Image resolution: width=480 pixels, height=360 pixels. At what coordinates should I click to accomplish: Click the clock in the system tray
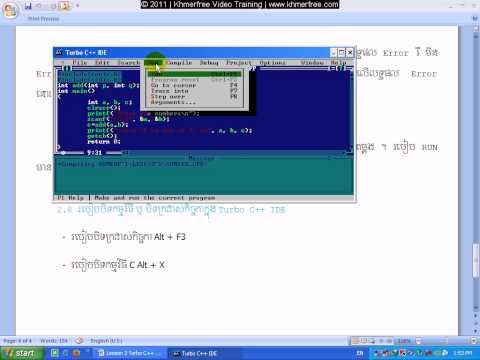pos(463,353)
